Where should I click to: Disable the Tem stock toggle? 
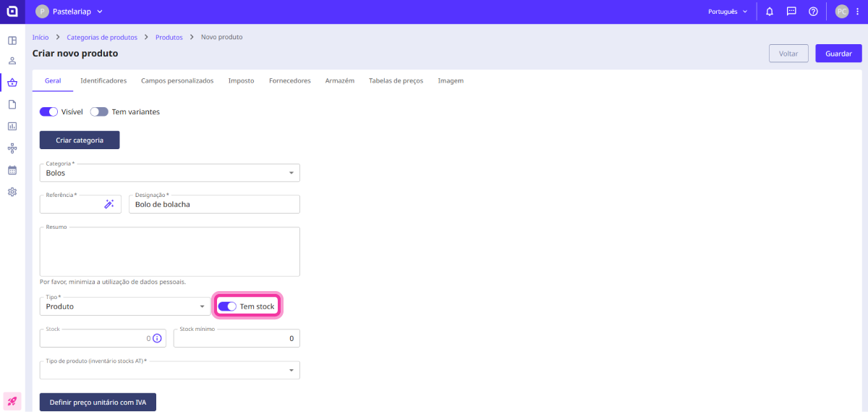click(227, 306)
